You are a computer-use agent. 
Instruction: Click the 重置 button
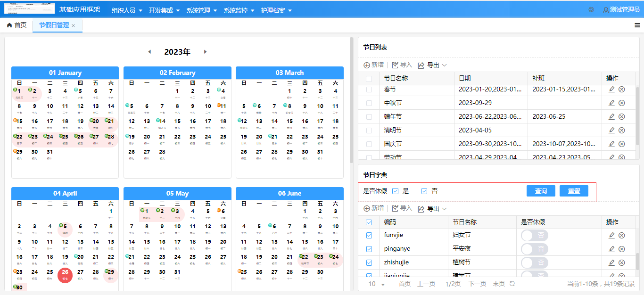[574, 190]
